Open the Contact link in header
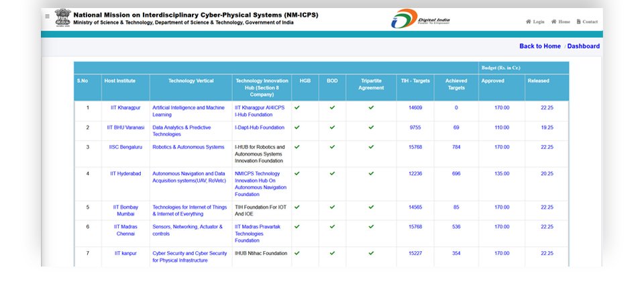Screen dimensions: 644x282 coord(587,21)
